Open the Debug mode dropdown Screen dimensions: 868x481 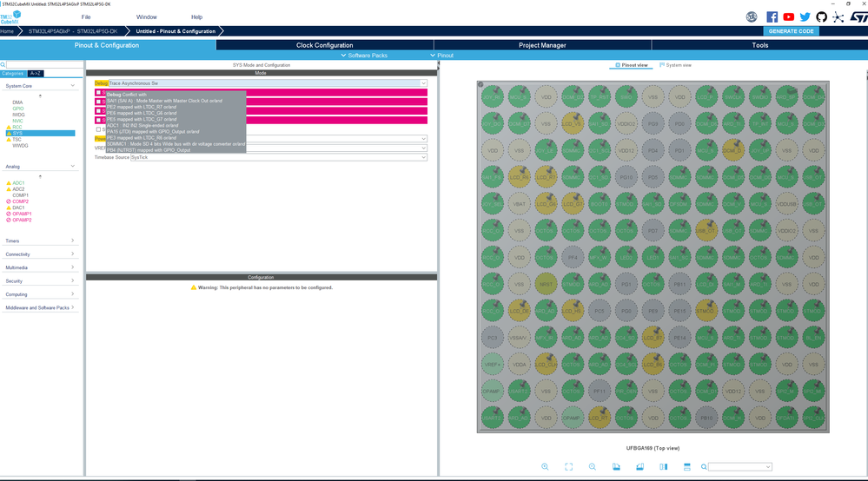[x=268, y=83]
